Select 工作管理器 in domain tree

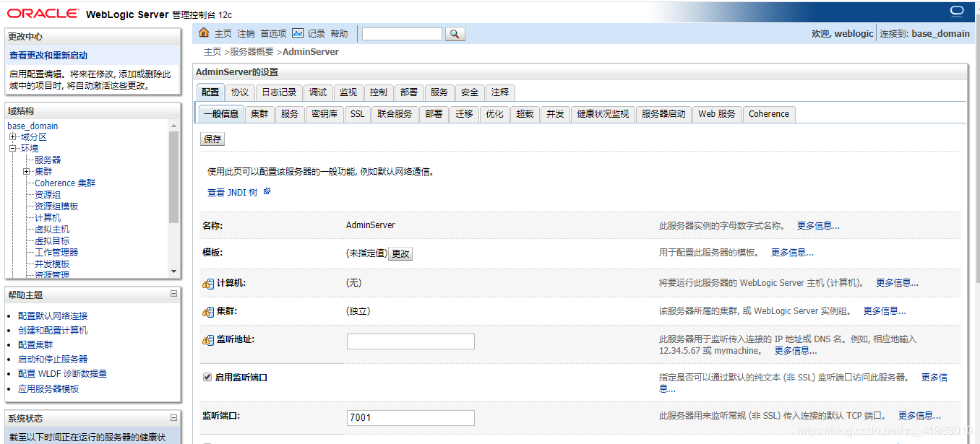coord(56,253)
